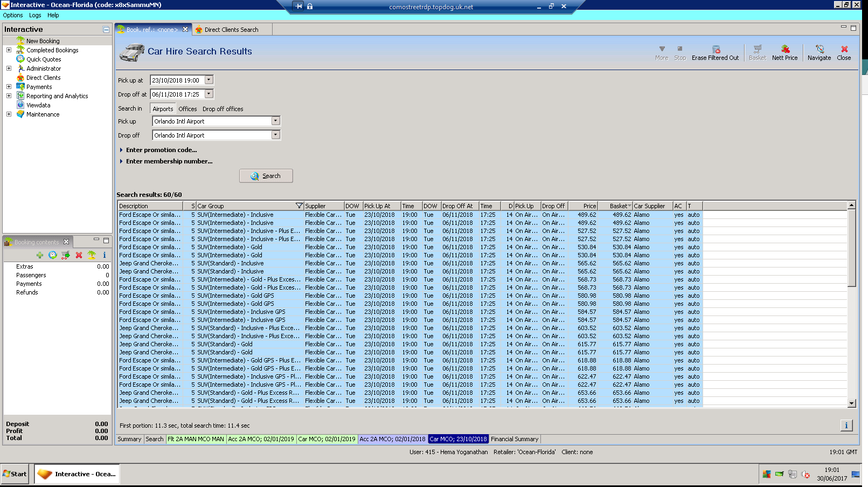Image resolution: width=868 pixels, height=487 pixels.
Task: Sort results by Price column header
Action: [582, 206]
